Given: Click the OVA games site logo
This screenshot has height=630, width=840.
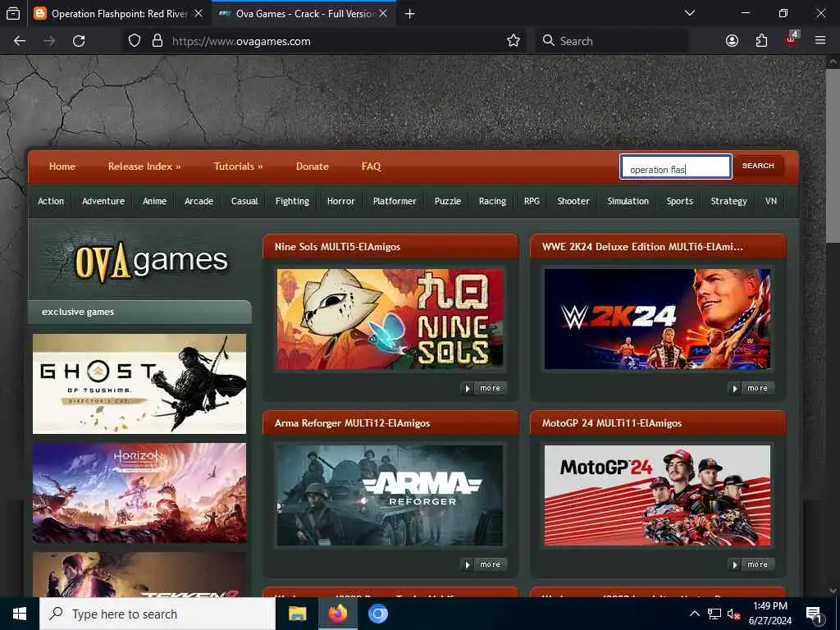Looking at the screenshot, I should coord(151,262).
